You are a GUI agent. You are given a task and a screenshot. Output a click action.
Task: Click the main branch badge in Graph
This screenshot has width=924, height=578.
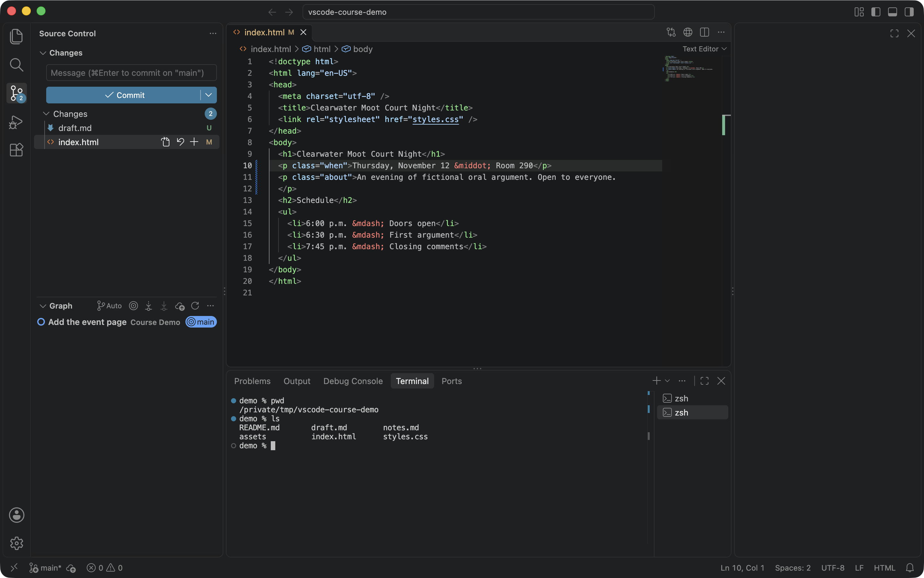click(x=201, y=322)
